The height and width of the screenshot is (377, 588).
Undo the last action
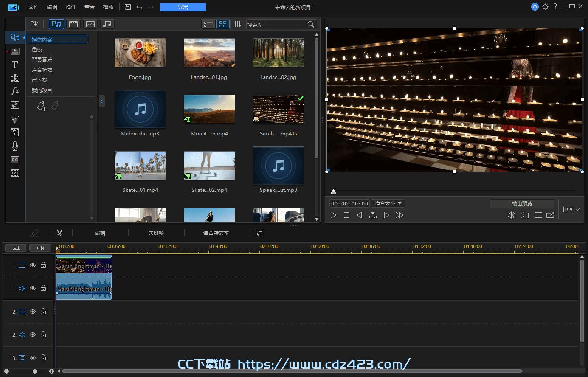point(139,7)
